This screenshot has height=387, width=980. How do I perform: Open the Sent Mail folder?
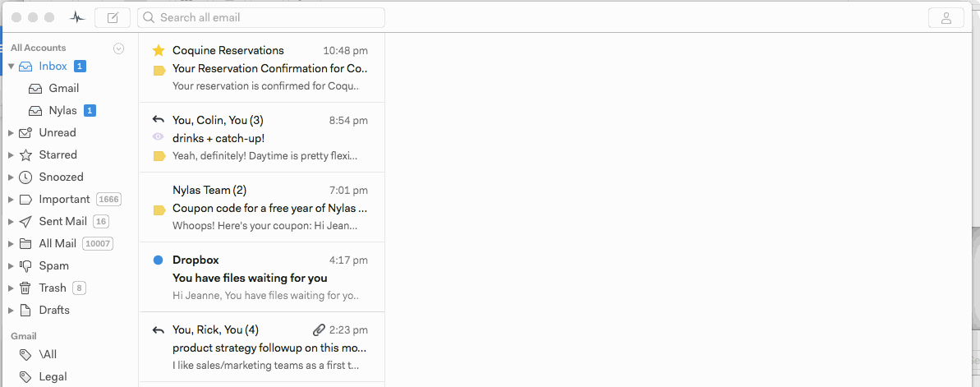[62, 221]
